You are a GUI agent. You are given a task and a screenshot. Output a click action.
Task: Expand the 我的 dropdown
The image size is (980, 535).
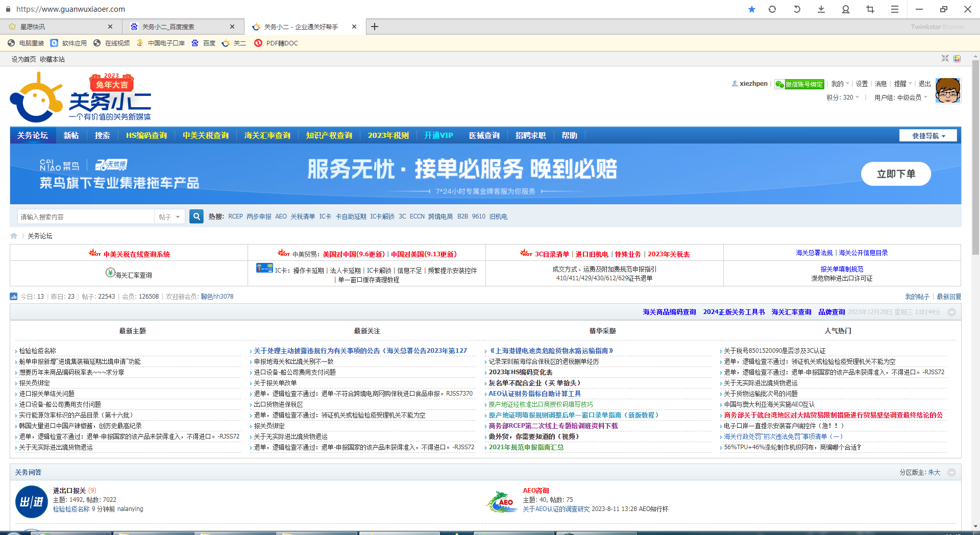click(840, 84)
